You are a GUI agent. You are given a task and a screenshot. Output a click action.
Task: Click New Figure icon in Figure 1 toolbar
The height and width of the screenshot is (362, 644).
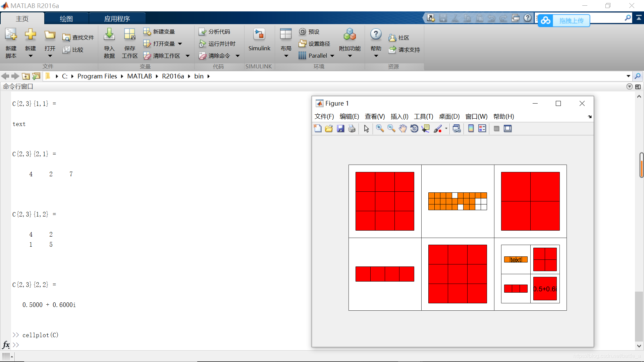(318, 128)
